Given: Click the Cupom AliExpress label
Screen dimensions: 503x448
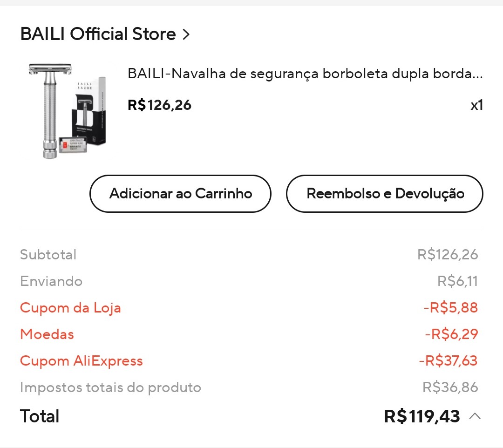Looking at the screenshot, I should tap(81, 361).
